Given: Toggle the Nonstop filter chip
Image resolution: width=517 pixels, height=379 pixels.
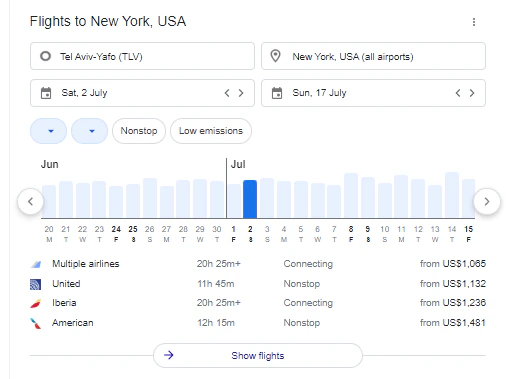Looking at the screenshot, I should point(139,131).
